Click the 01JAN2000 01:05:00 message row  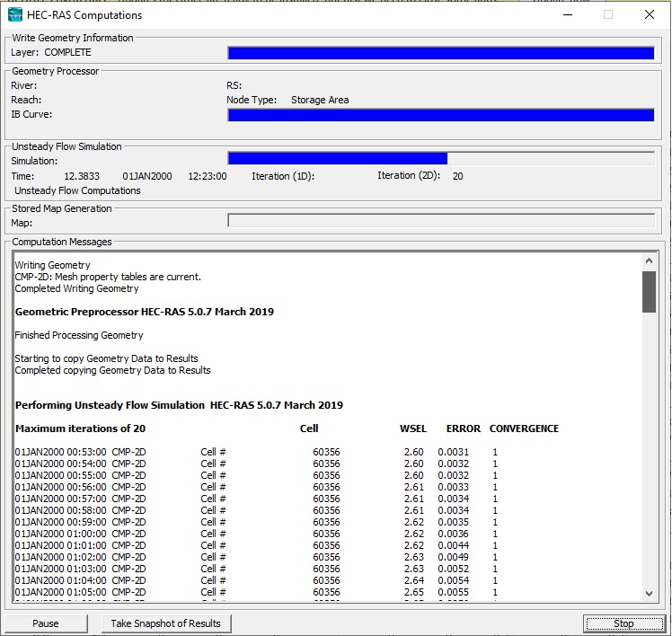pos(256,592)
